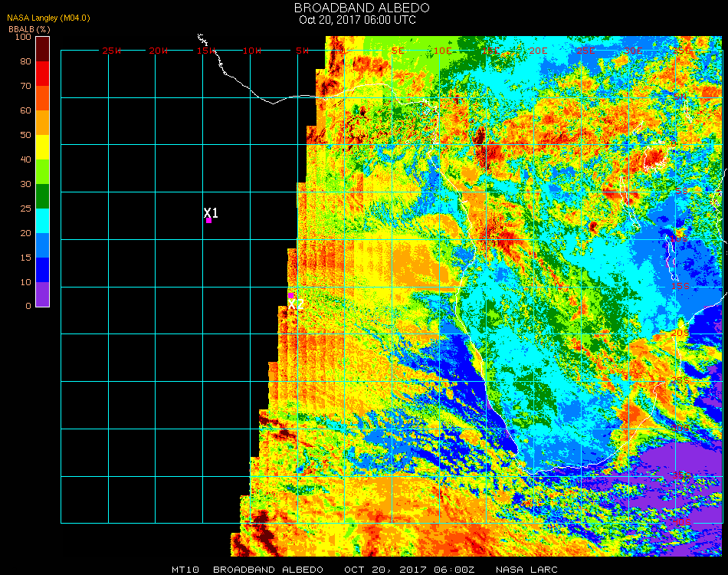Click the '70' colorbar scale value
The width and height of the screenshot is (728, 575).
25,86
